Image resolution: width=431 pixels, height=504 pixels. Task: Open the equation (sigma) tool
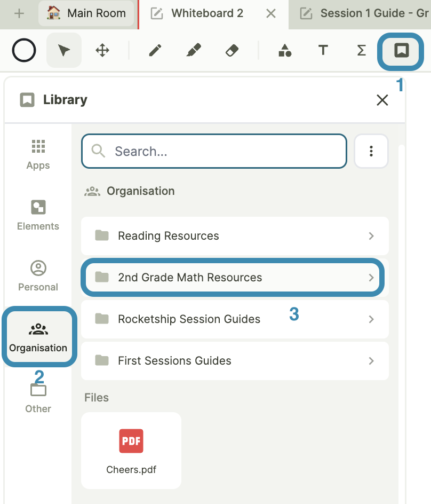coord(361,50)
